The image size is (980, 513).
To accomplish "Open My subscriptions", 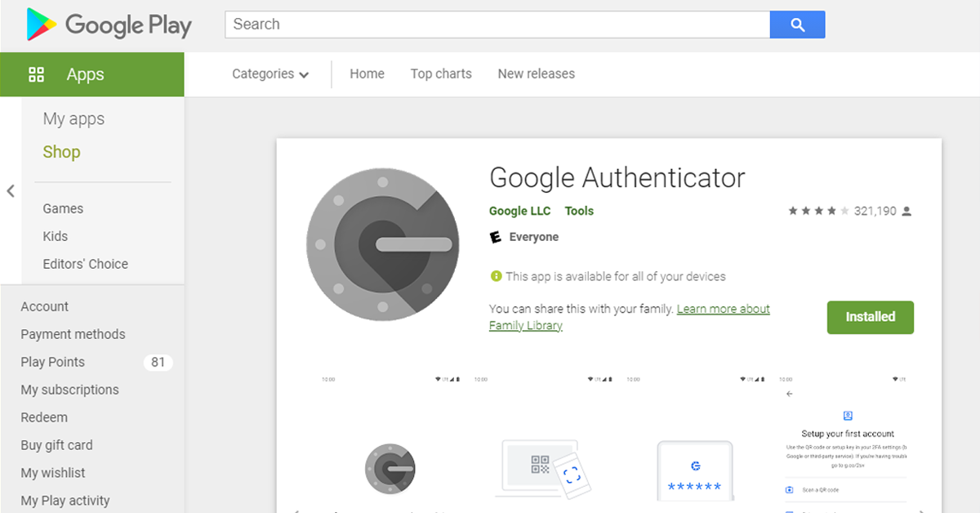I will (69, 390).
